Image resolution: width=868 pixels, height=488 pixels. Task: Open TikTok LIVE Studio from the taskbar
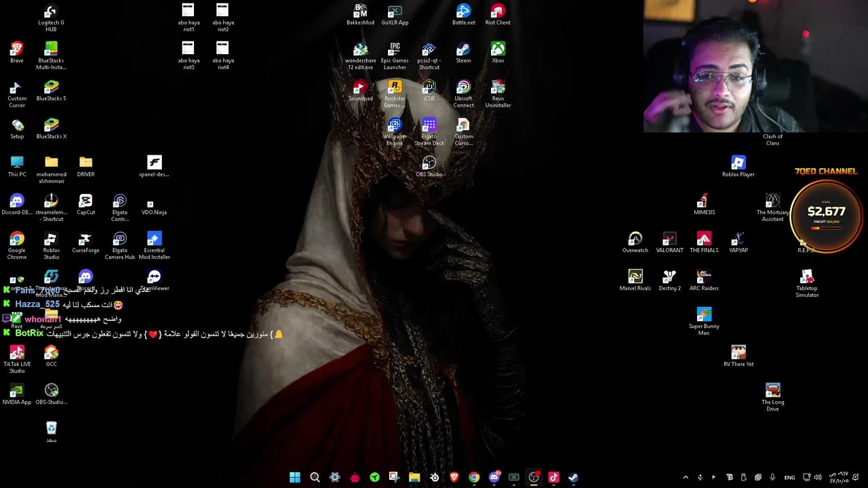[x=553, y=477]
